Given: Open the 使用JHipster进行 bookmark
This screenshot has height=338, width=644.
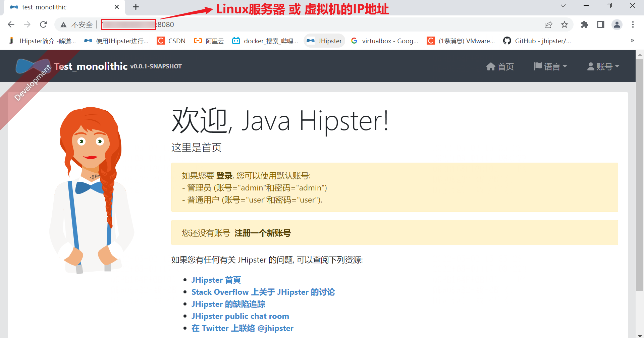Looking at the screenshot, I should pos(116,41).
